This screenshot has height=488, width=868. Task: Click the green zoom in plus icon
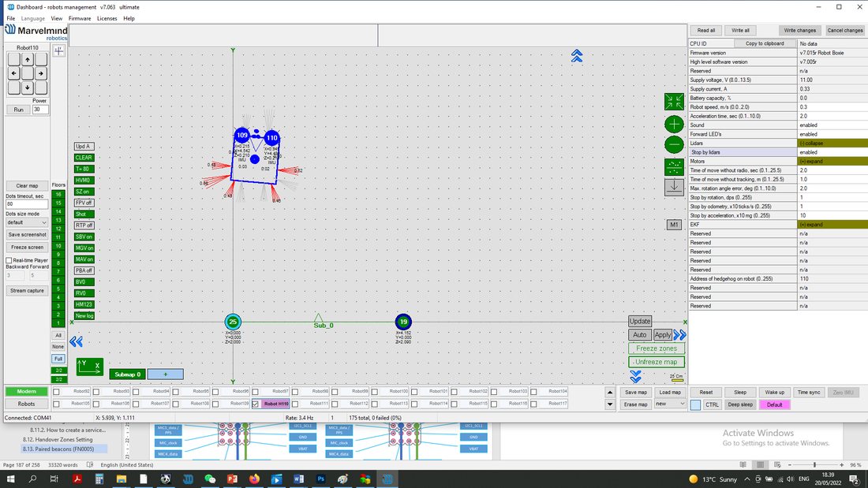tap(674, 124)
